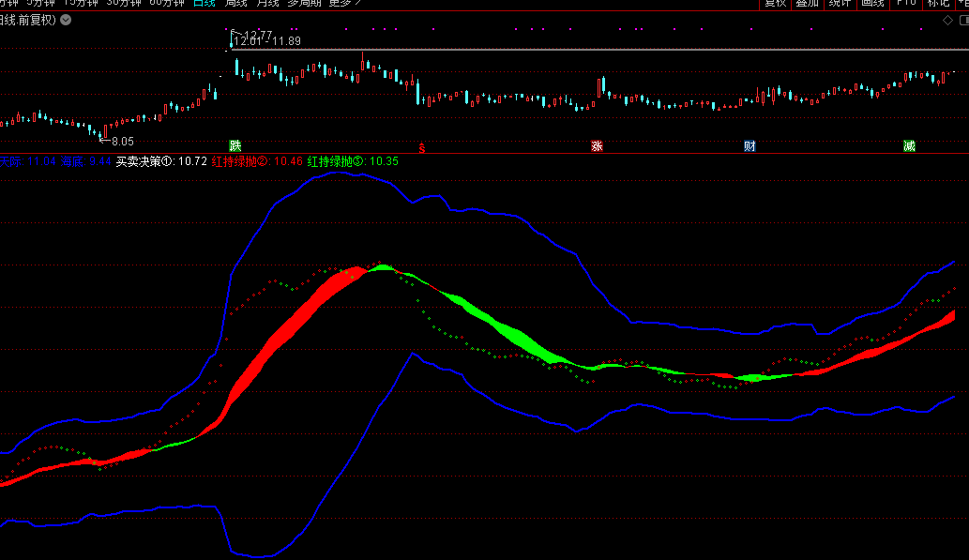Viewport: 969px width, 560px height.
Task: Click the small rectangle icon beside the diamond
Action: point(961,20)
